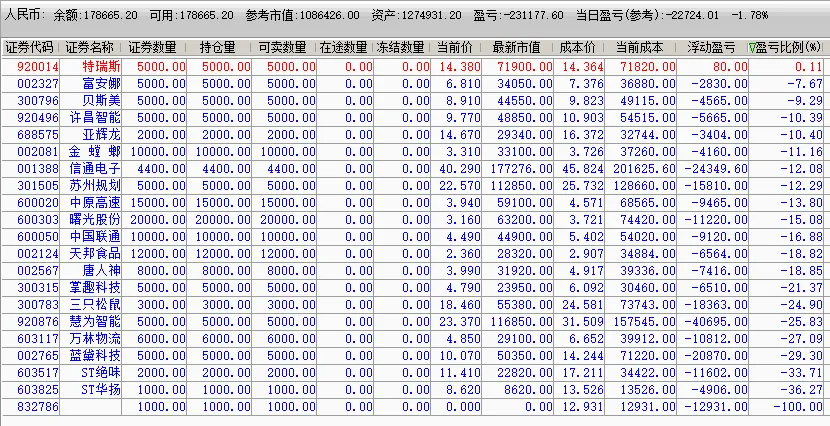The width and height of the screenshot is (830, 426).
Task: Click the cost price 31.509
Action: click(x=583, y=322)
